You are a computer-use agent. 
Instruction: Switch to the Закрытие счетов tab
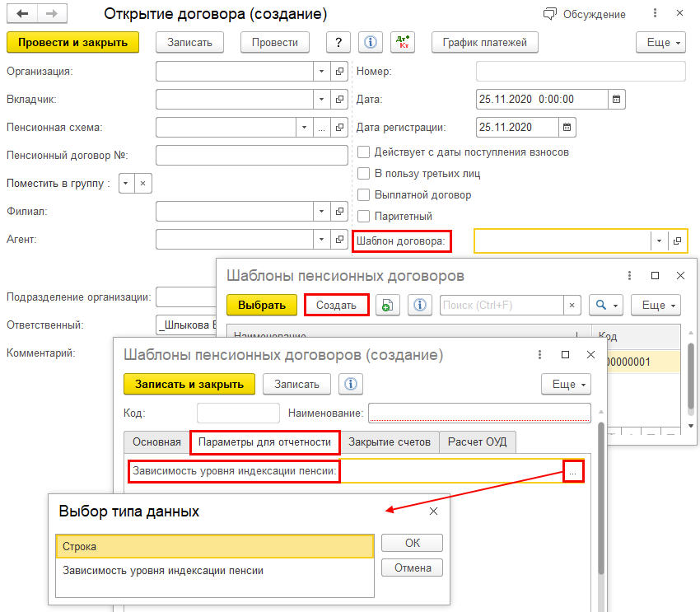click(389, 442)
